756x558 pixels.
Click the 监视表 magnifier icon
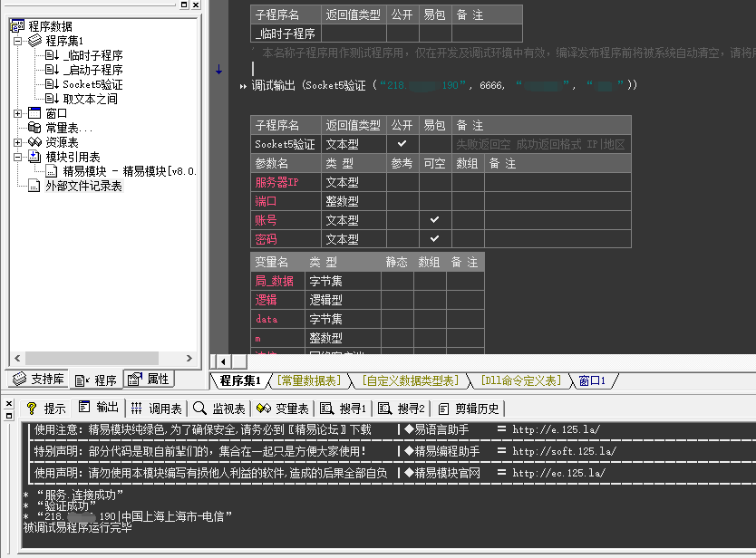click(199, 409)
